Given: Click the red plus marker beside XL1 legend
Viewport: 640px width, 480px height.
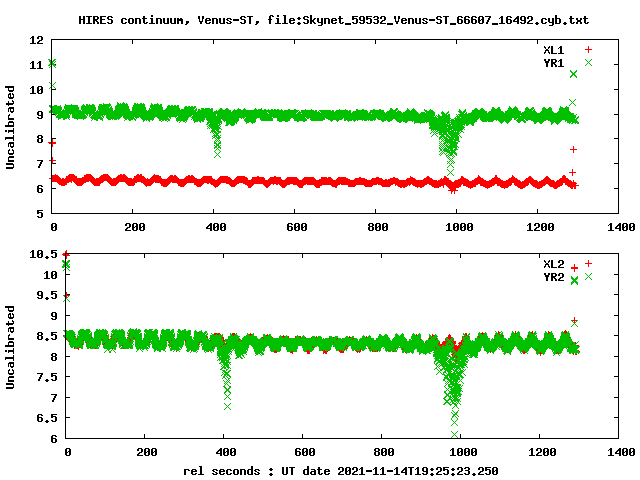Looking at the screenshot, I should pos(588,50).
